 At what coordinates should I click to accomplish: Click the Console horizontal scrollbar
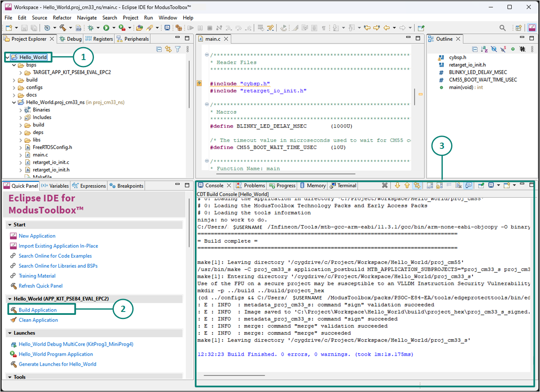point(234,375)
